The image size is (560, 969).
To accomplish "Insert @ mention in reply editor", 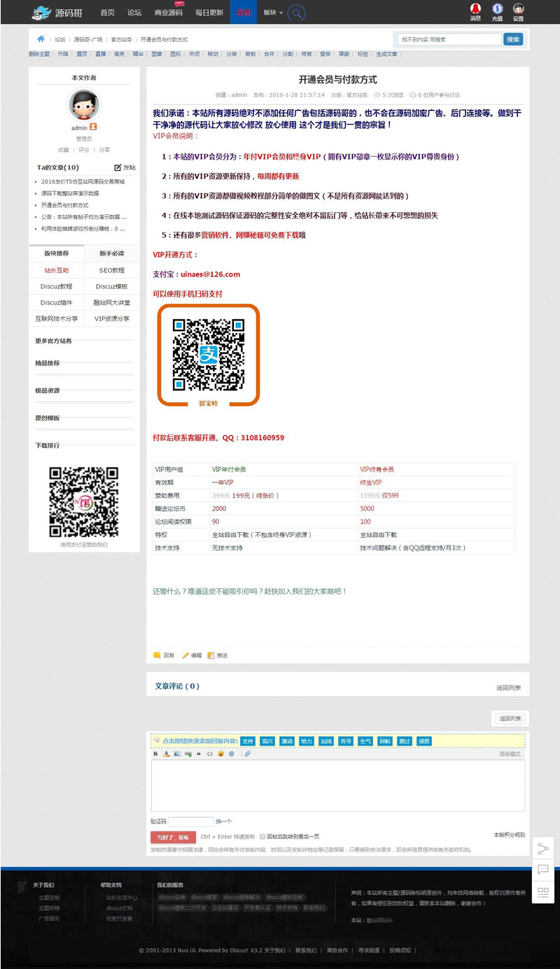I will pyautogui.click(x=232, y=754).
